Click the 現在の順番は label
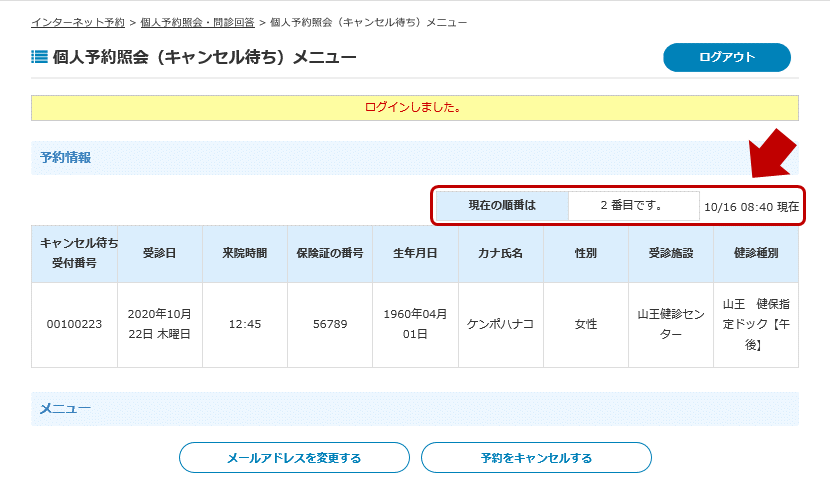830x490 pixels. [502, 205]
